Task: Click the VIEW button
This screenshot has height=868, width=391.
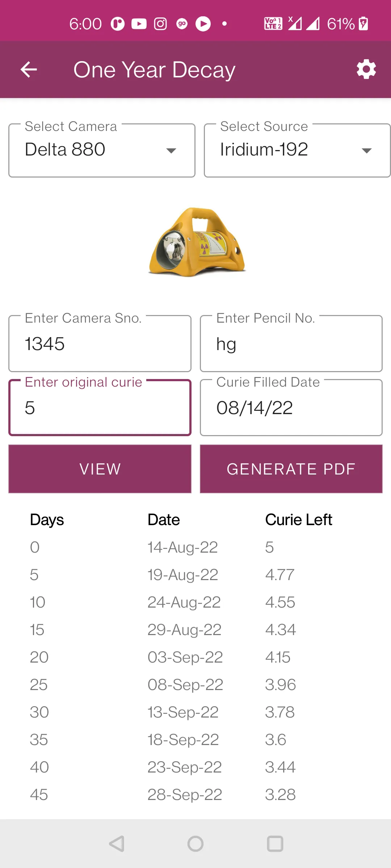Action: point(100,469)
